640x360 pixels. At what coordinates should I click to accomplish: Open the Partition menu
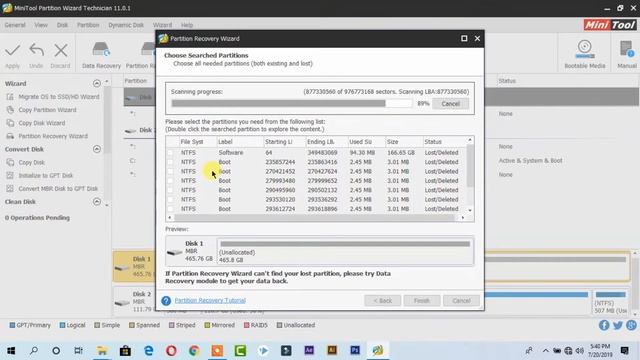tap(88, 25)
